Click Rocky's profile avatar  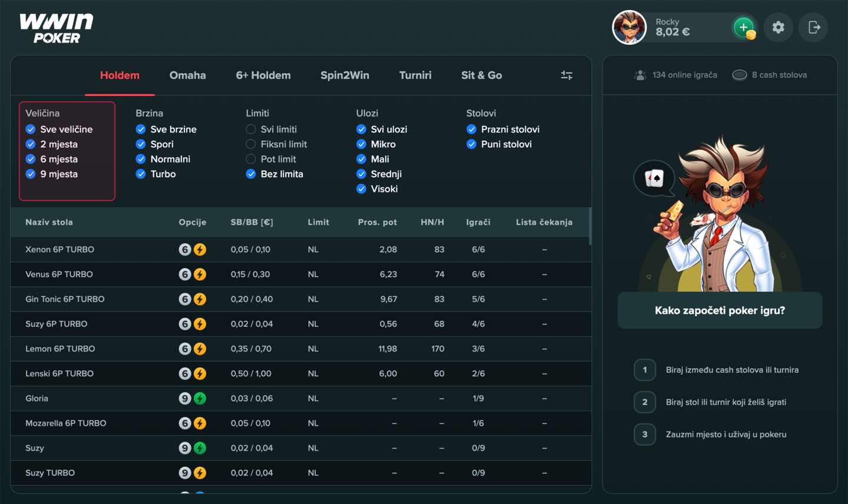[629, 27]
